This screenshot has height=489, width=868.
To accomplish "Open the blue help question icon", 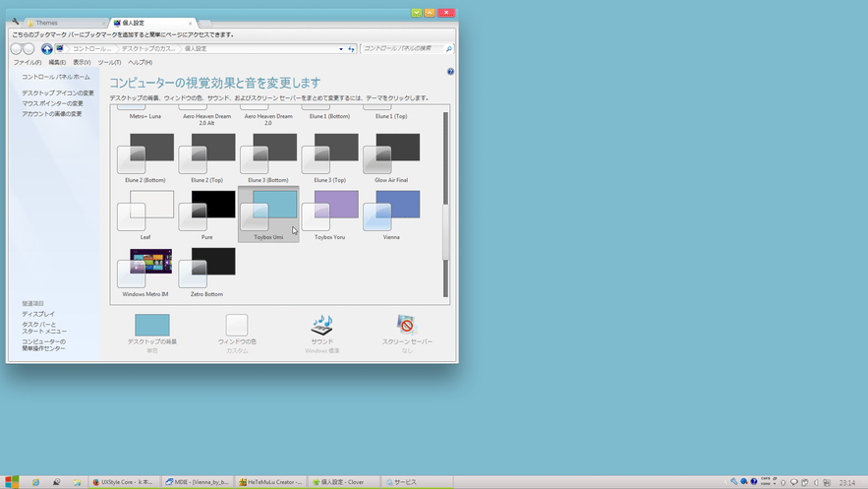I will [450, 72].
